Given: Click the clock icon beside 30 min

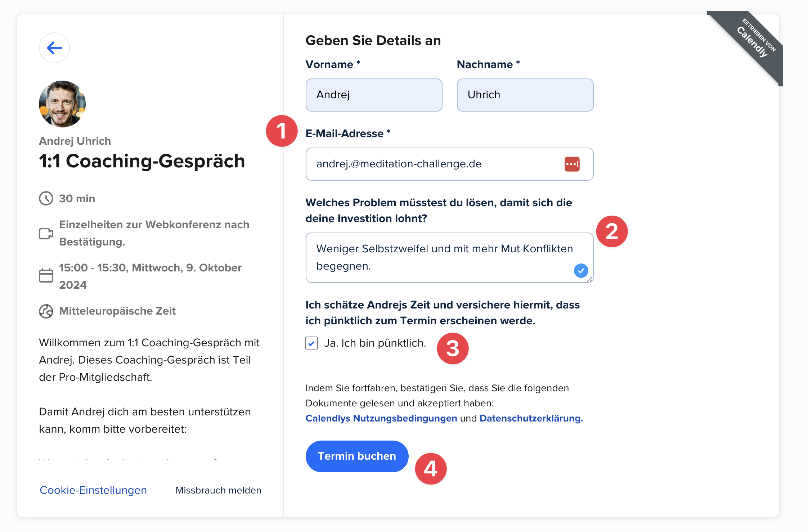Looking at the screenshot, I should pos(46,198).
